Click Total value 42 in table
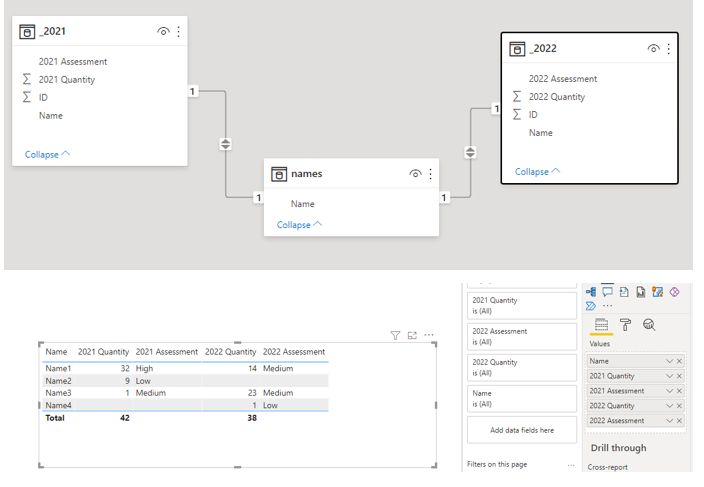Image resolution: width=704 pixels, height=487 pixels. (x=124, y=418)
